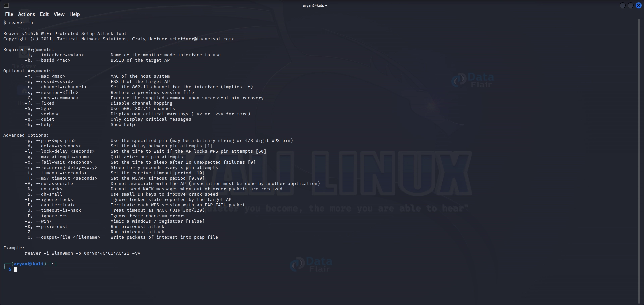
Task: Click the '-v, --verbose' option
Action: pos(42,114)
